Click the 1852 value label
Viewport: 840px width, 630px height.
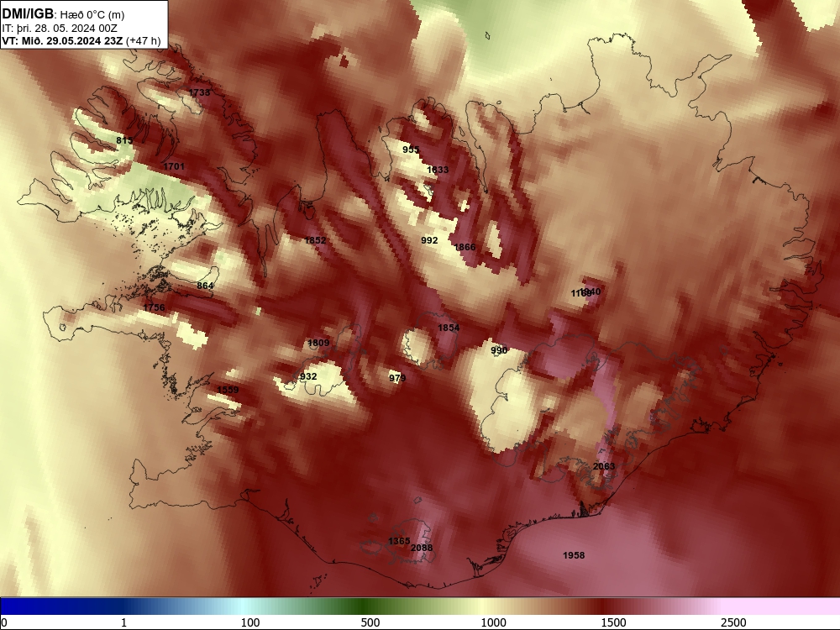pyautogui.click(x=315, y=240)
